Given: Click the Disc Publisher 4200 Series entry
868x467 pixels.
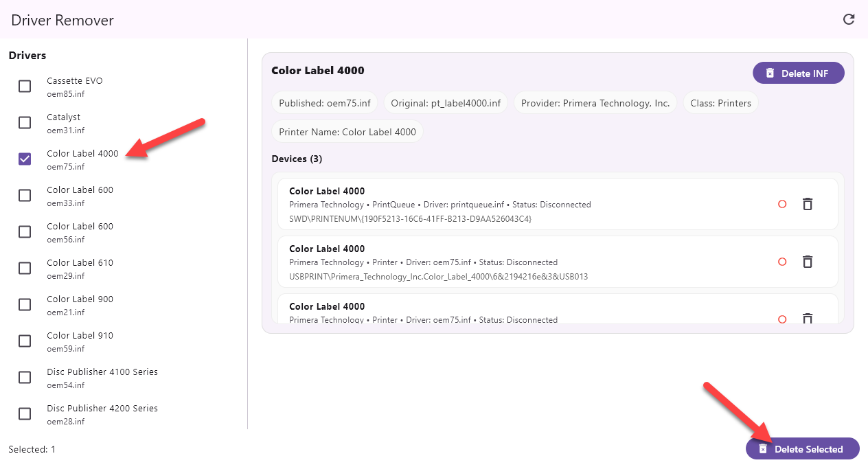Looking at the screenshot, I should [102, 413].
